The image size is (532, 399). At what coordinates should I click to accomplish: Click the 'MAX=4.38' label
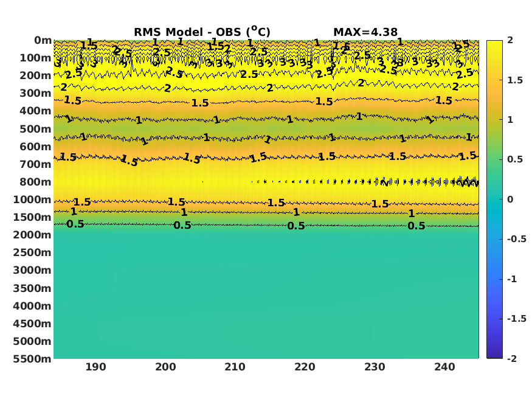point(365,32)
